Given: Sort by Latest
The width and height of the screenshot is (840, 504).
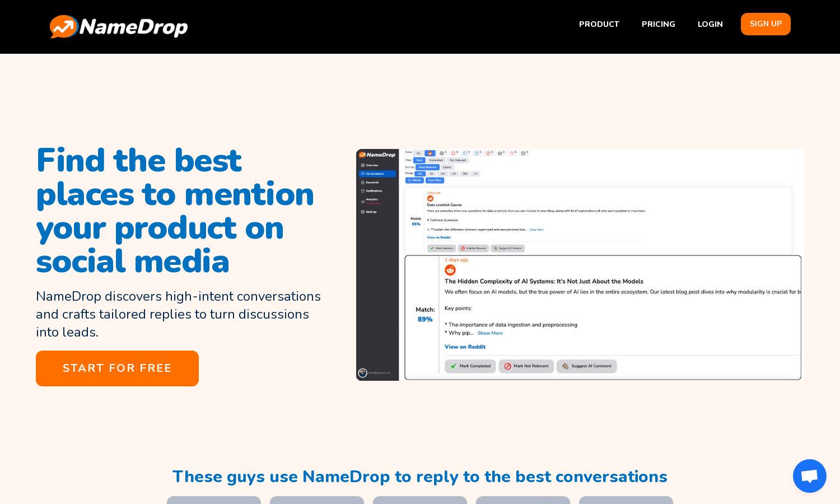Looking at the screenshot, I should pyautogui.click(x=447, y=167).
